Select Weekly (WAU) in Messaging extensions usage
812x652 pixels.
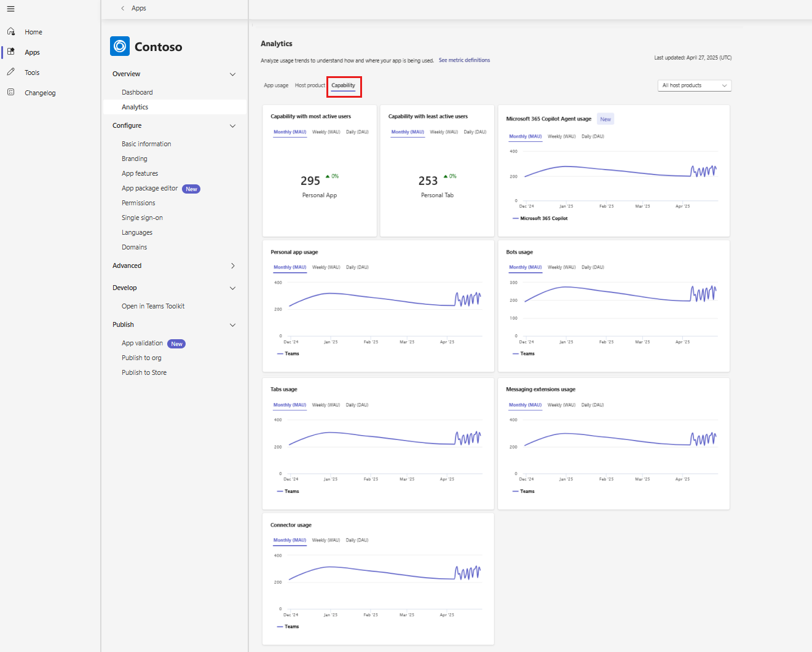click(562, 405)
